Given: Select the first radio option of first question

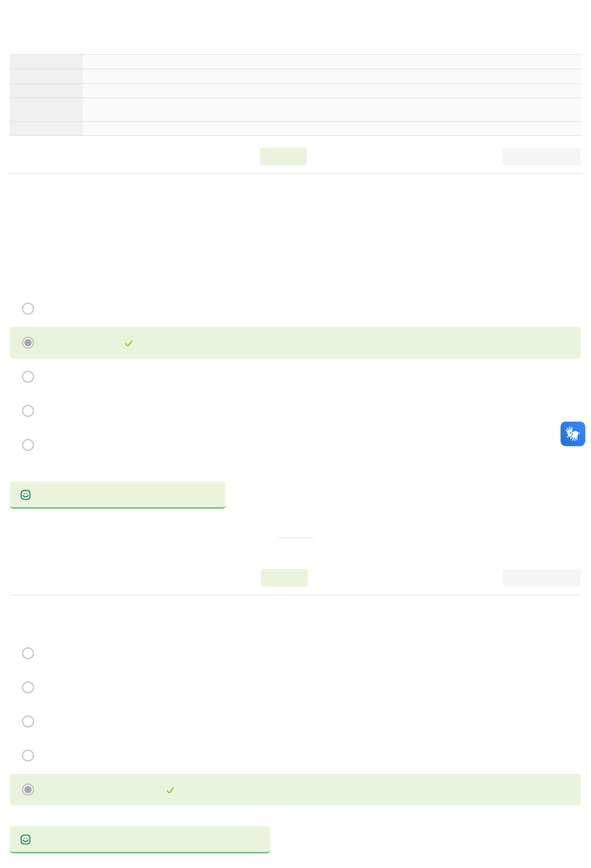Looking at the screenshot, I should 28,308.
